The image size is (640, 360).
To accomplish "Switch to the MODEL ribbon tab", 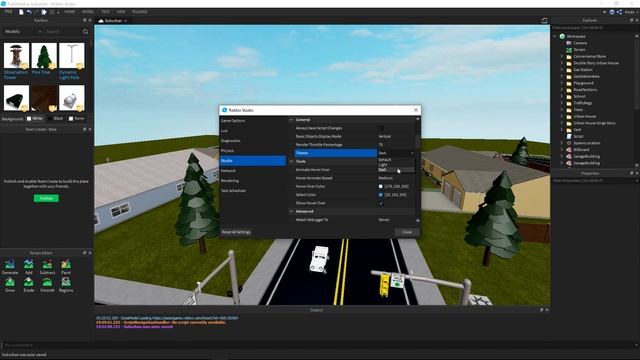I will pos(88,12).
